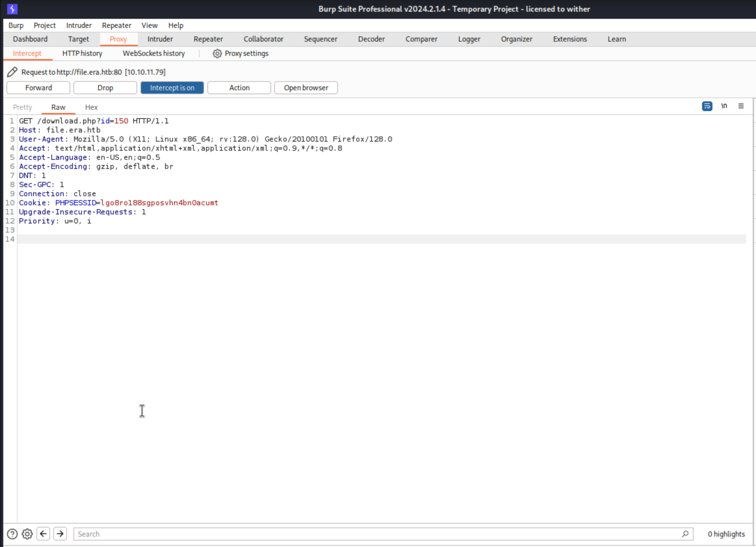Click the Burp Suite logo icon

12,9
